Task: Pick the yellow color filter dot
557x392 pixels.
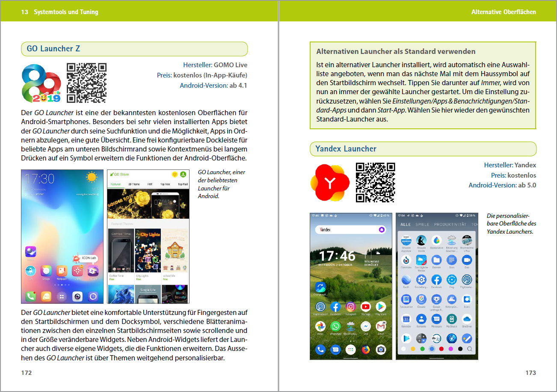Action: tap(413, 349)
